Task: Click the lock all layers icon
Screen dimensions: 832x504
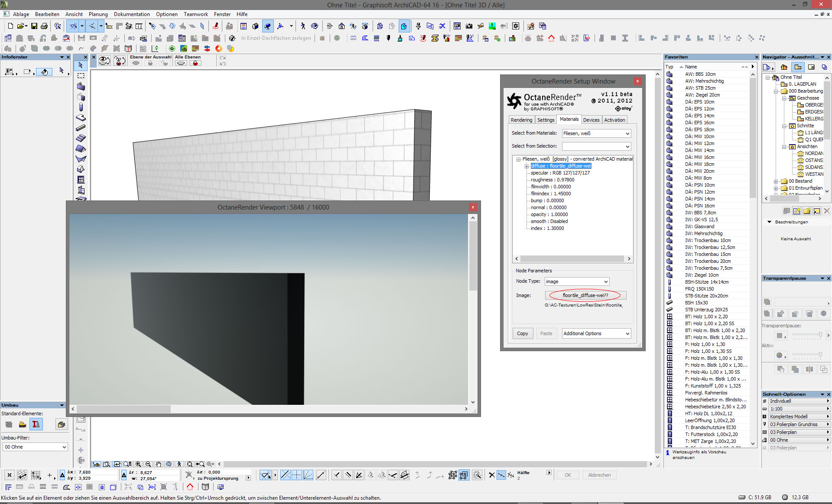Action: 195,63
